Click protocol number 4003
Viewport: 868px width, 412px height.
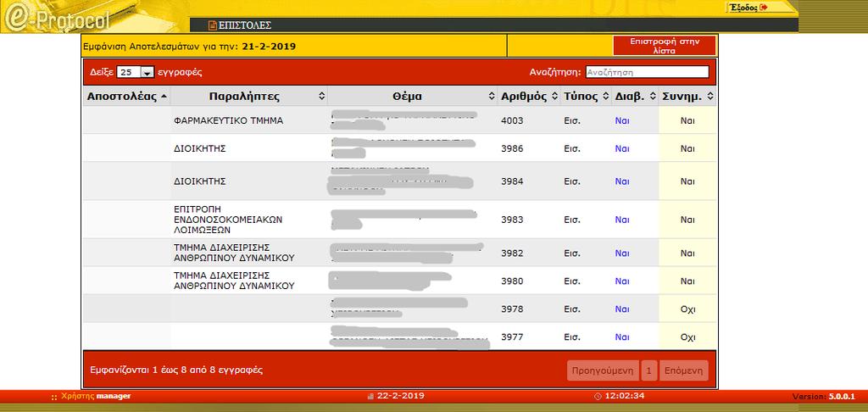click(x=512, y=120)
